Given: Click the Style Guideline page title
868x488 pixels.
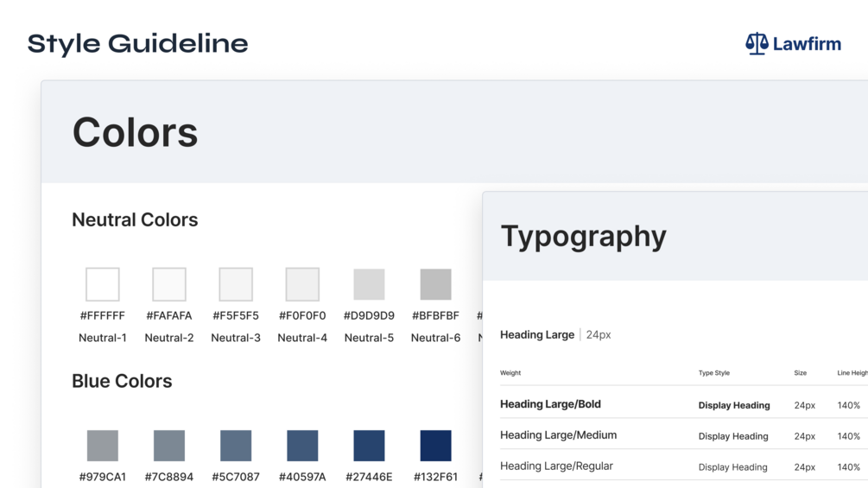Looking at the screenshot, I should pos(138,44).
